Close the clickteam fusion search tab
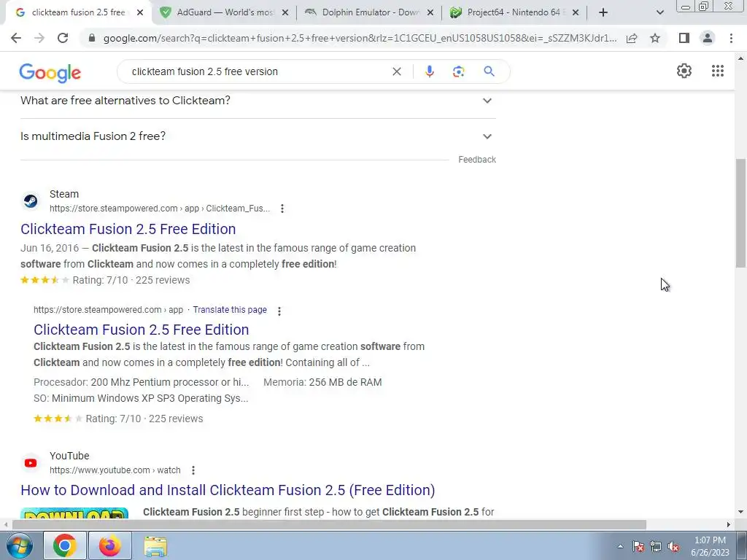This screenshot has height=560, width=747. click(x=140, y=12)
